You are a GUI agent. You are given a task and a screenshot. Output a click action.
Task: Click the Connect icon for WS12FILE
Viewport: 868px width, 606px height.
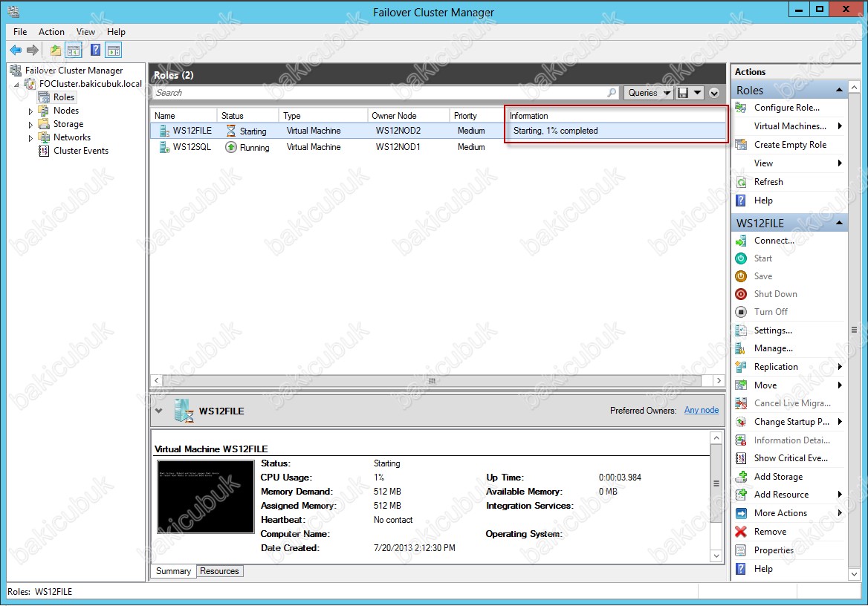point(741,240)
